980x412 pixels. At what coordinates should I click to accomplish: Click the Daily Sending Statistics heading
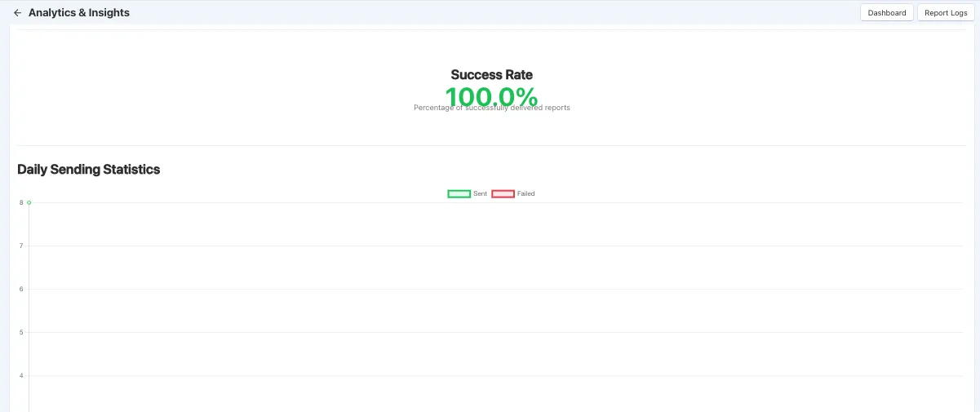point(89,170)
